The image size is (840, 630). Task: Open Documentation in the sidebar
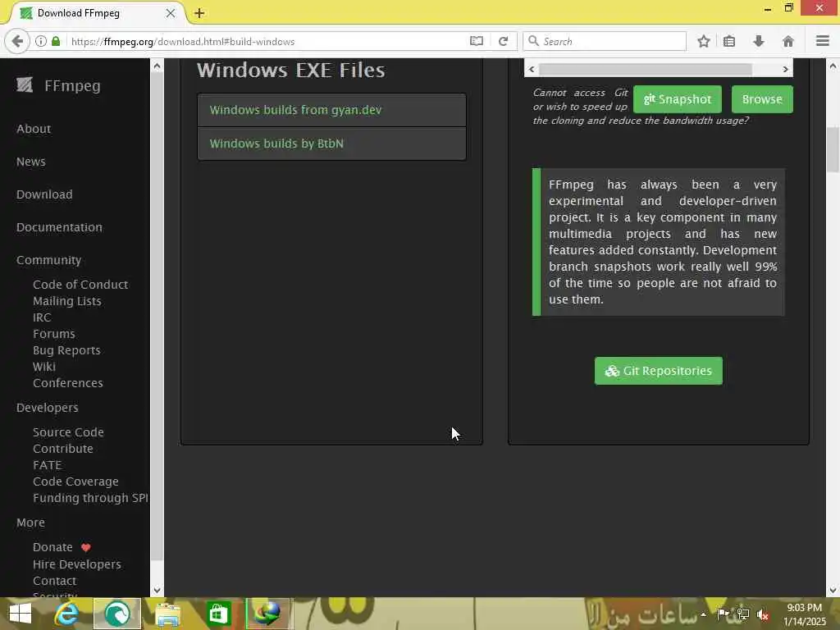pyautogui.click(x=59, y=227)
